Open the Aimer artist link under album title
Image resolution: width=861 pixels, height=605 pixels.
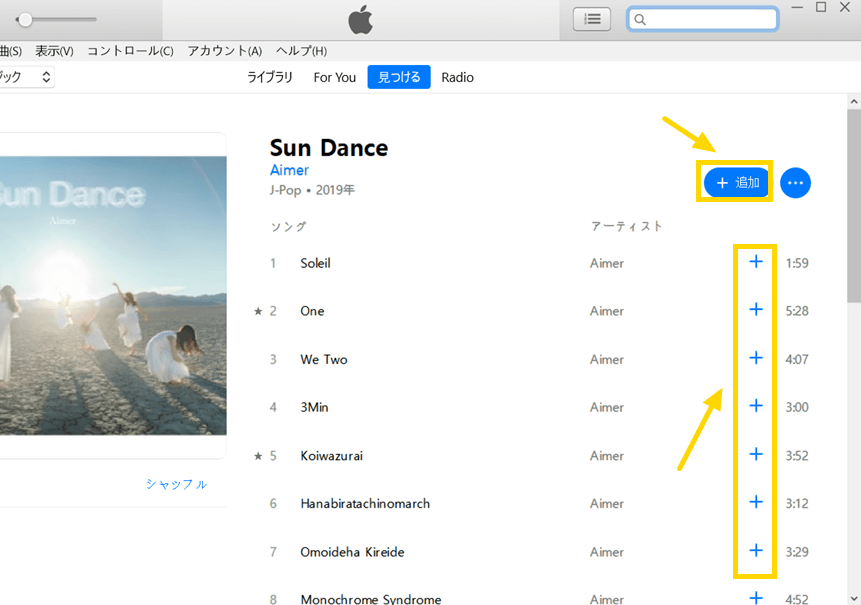(289, 170)
